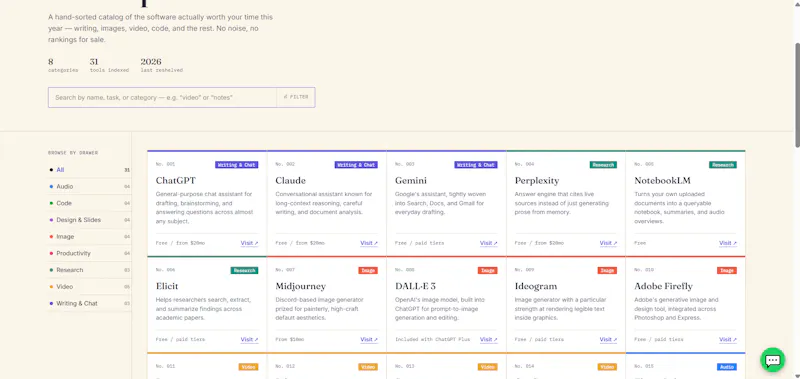Click the Gemini card title
Viewport: 800px width, 379px height.
[x=411, y=181]
